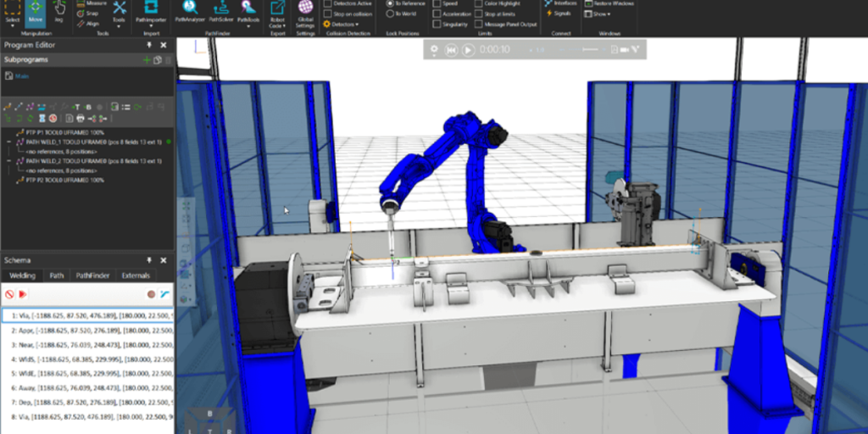
Task: Click the Restore Windows button
Action: click(610, 3)
